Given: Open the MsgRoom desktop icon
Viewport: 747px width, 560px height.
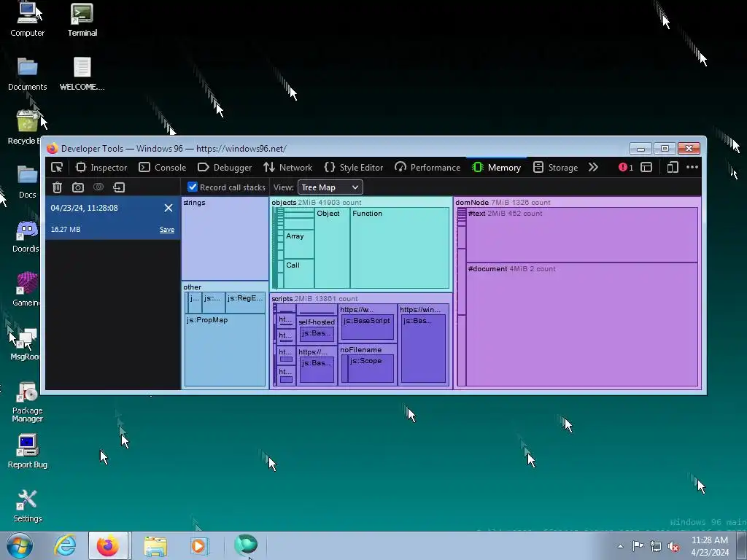Looking at the screenshot, I should click(x=26, y=344).
